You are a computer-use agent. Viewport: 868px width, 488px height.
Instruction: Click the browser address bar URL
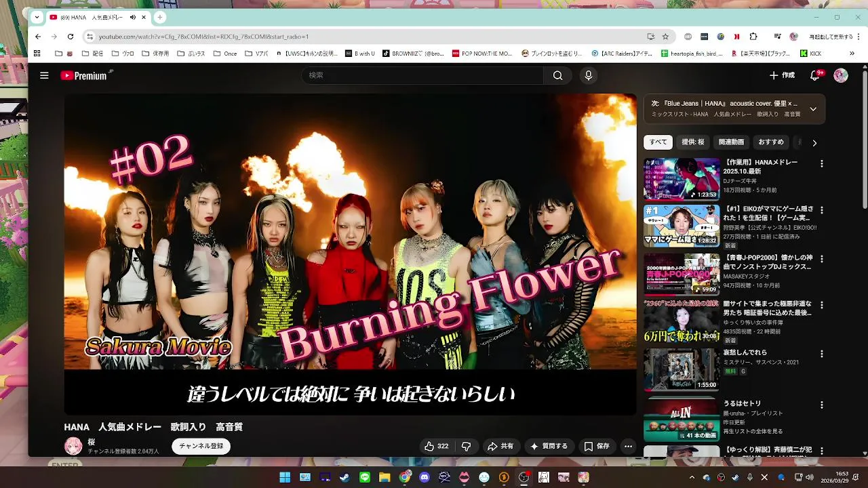pos(203,37)
